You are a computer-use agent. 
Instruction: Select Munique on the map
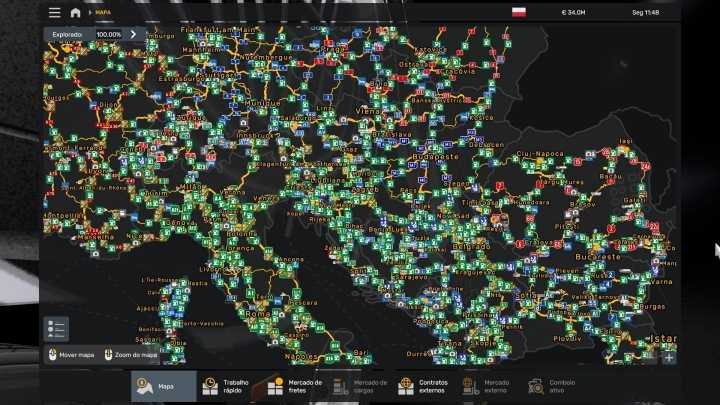click(262, 104)
